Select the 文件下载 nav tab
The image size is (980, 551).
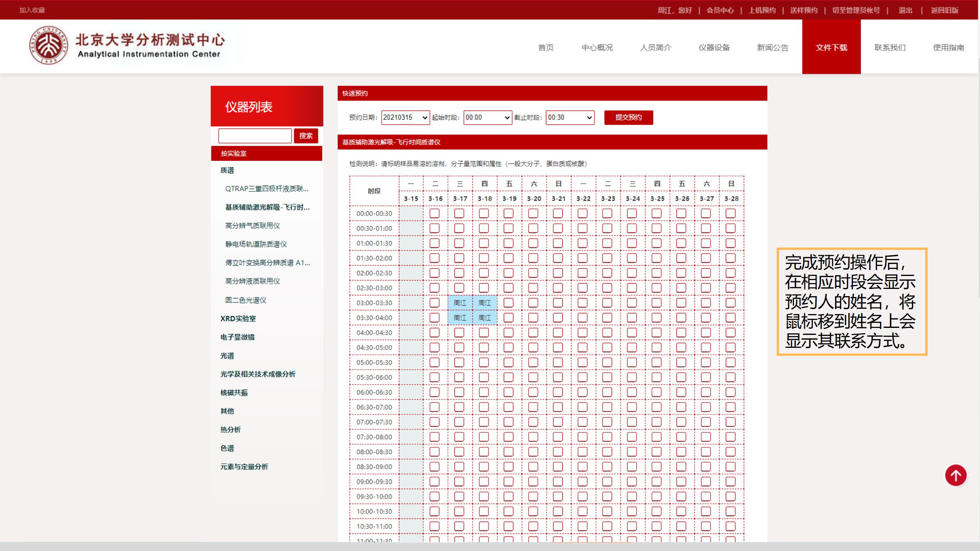[x=831, y=47]
